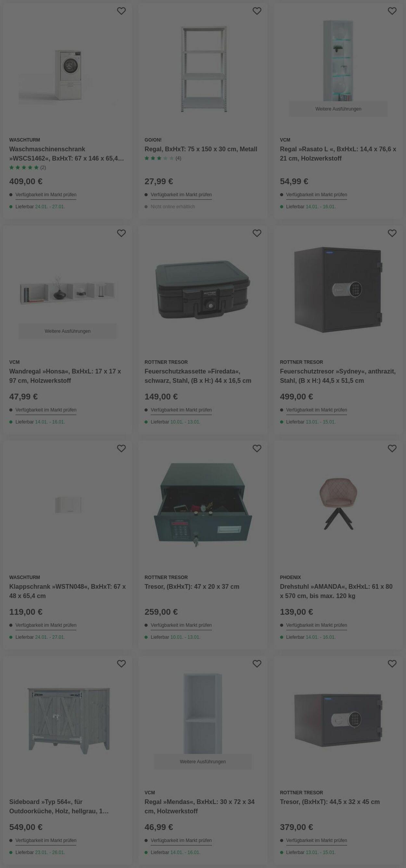Favorite the GO/ON! metal Regal
Screen dimensions: 406x868
pos(257,11)
